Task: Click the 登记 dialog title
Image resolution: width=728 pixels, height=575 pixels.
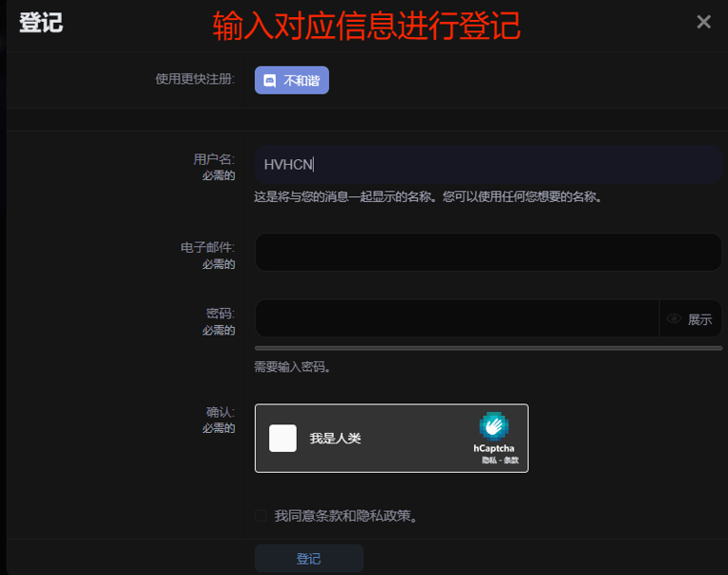Action: [x=41, y=23]
